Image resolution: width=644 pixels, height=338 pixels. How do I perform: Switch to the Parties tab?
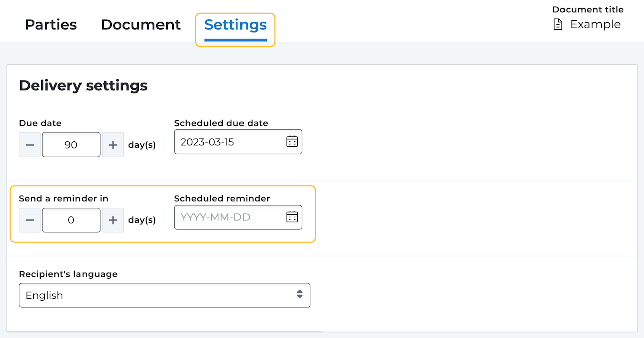coord(51,24)
